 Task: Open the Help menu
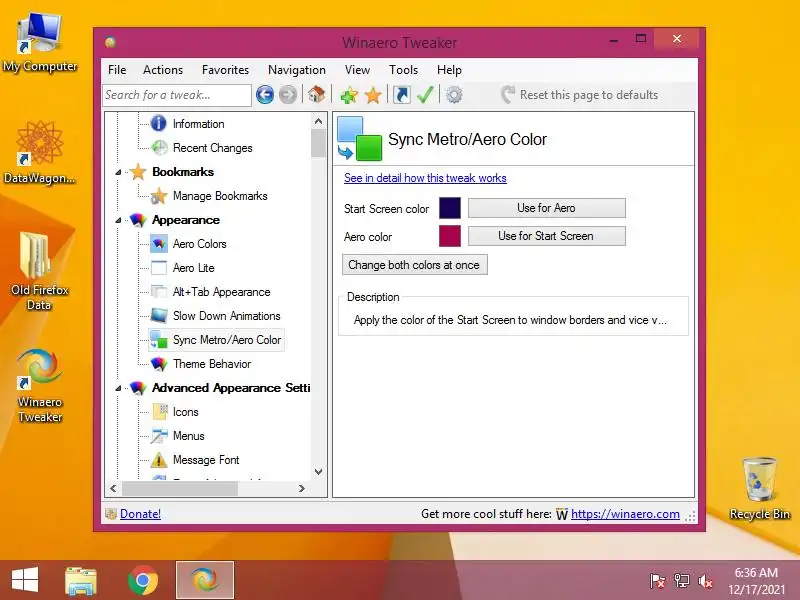click(449, 70)
